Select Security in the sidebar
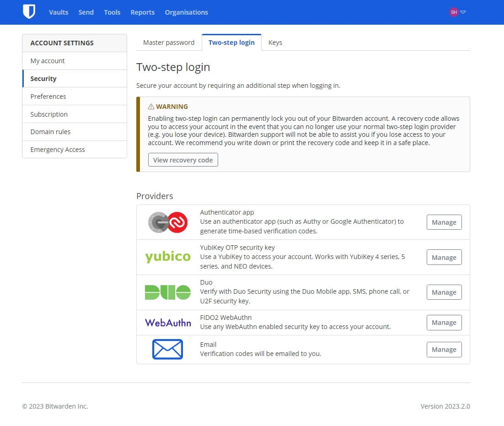The image size is (504, 426). [x=75, y=78]
